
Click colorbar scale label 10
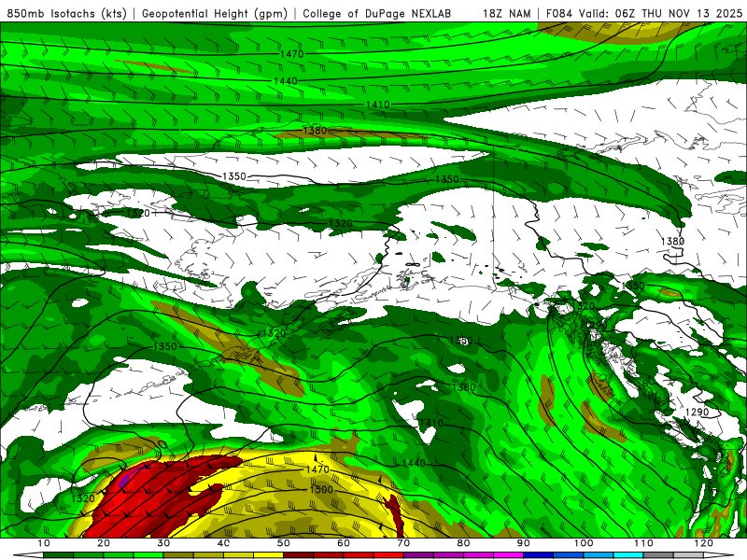click(x=43, y=543)
